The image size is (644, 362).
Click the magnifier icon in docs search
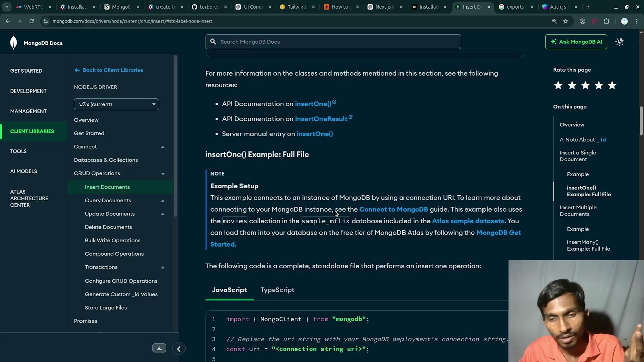(x=213, y=42)
